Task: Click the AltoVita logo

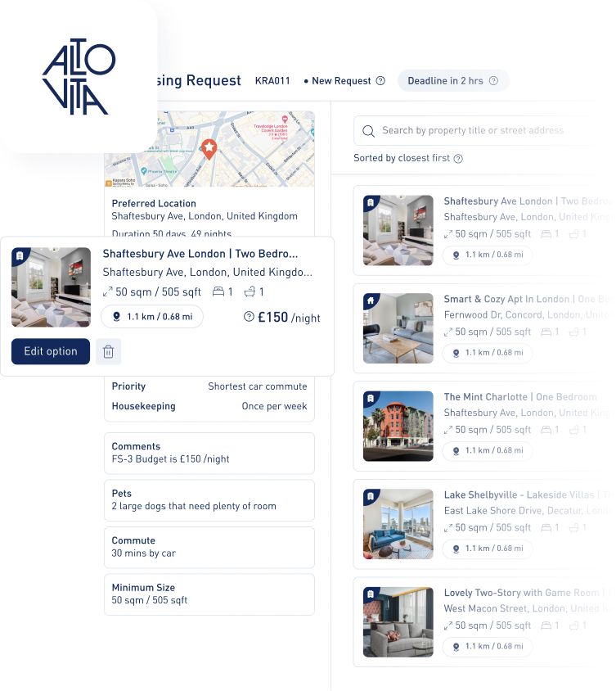Action: click(79, 76)
